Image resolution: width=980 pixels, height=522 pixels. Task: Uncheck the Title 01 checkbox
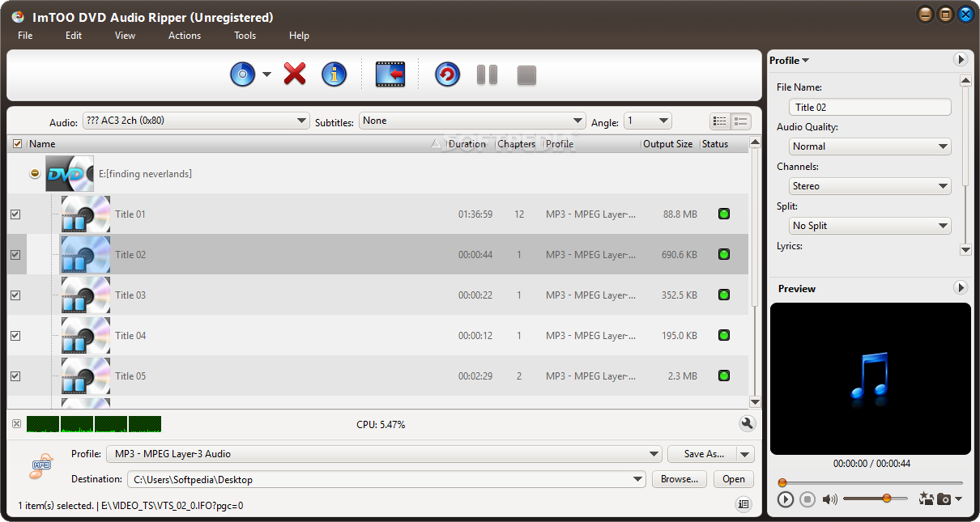(15, 214)
